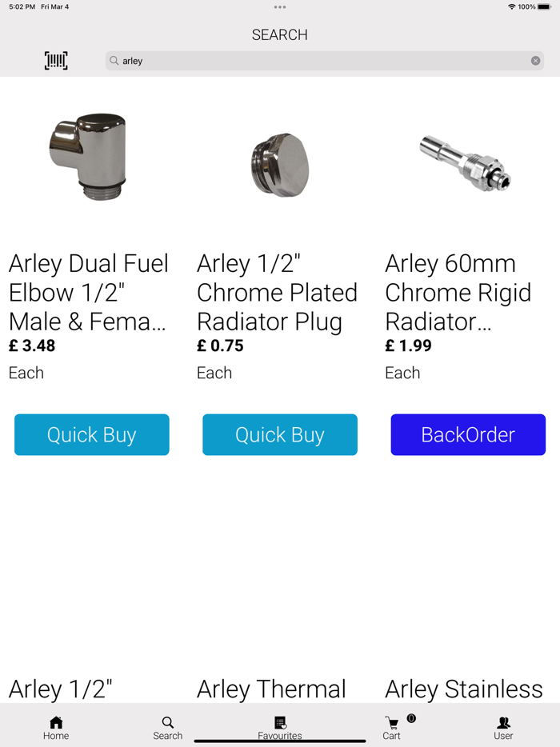The width and height of the screenshot is (560, 747).
Task: Quick Buy the Arley Dual Fuel Elbow
Action: [x=91, y=434]
